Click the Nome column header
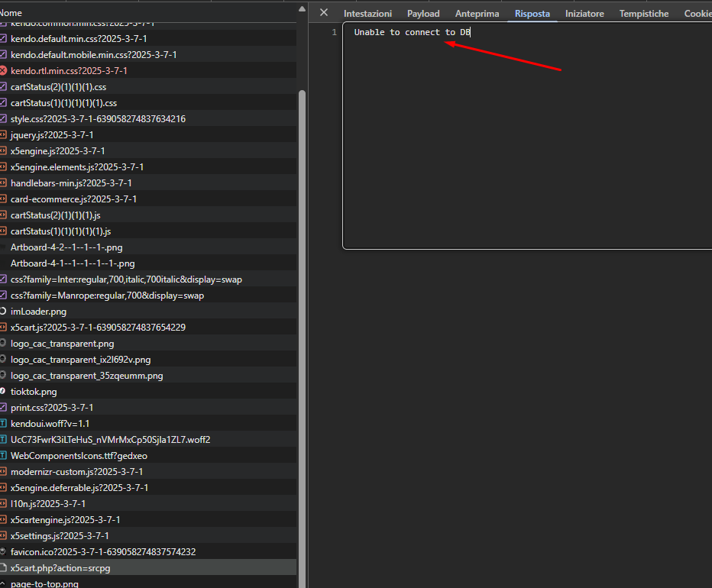Viewport: 712px width, 588px height. coord(11,13)
